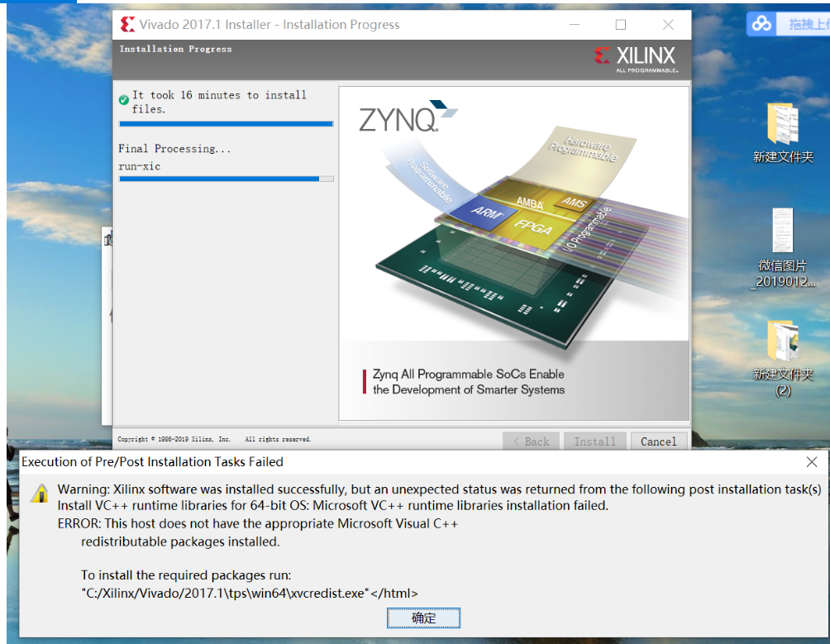The image size is (830, 644).
Task: Click the 'run-xic' task label
Action: (139, 166)
